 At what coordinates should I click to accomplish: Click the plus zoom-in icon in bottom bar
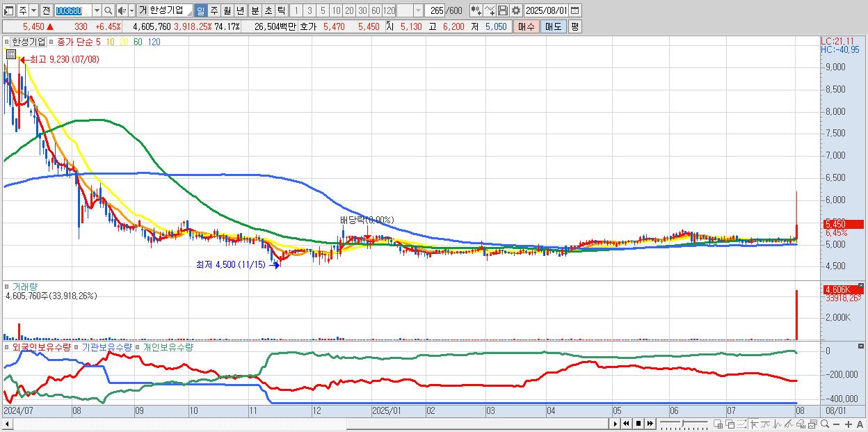coord(849,424)
